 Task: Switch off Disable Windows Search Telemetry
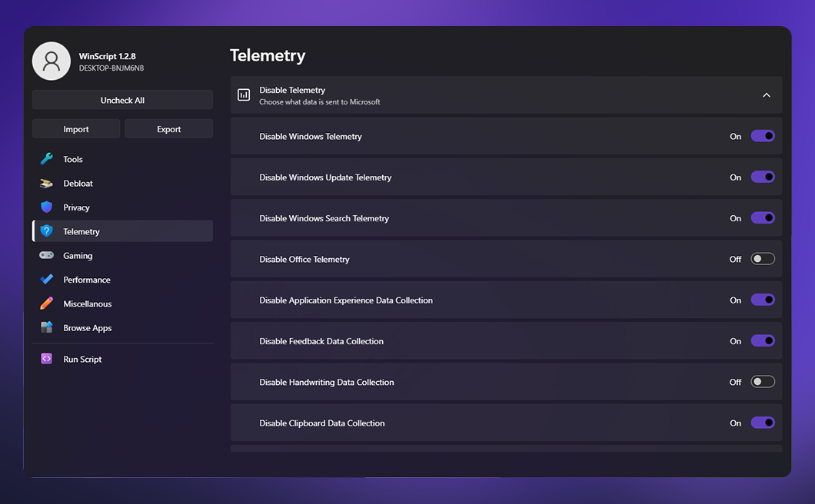(x=762, y=218)
